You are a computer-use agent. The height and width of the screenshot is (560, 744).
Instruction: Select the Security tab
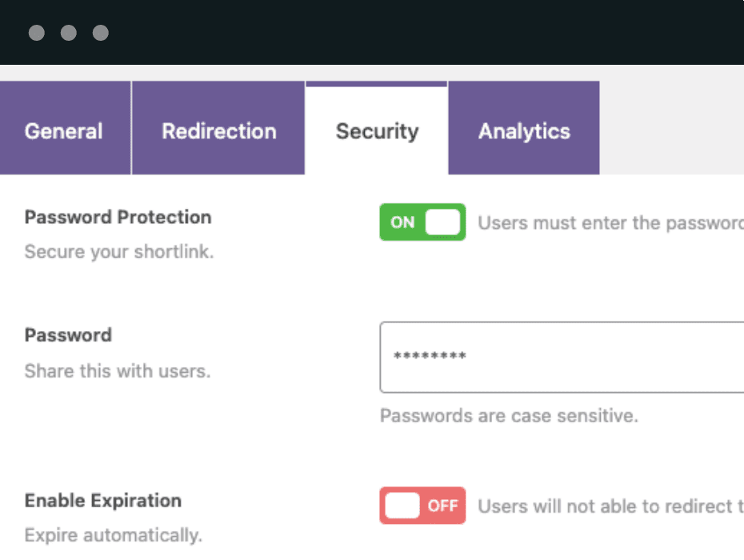point(377,131)
